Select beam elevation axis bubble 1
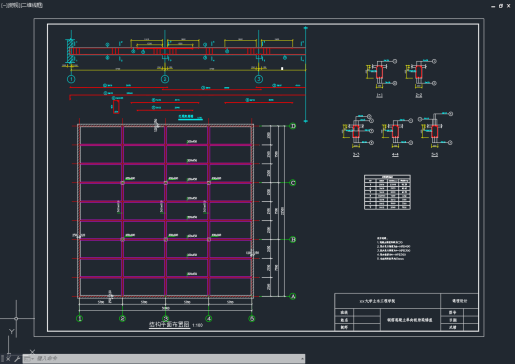The height and width of the screenshot is (364, 515). 71,79
